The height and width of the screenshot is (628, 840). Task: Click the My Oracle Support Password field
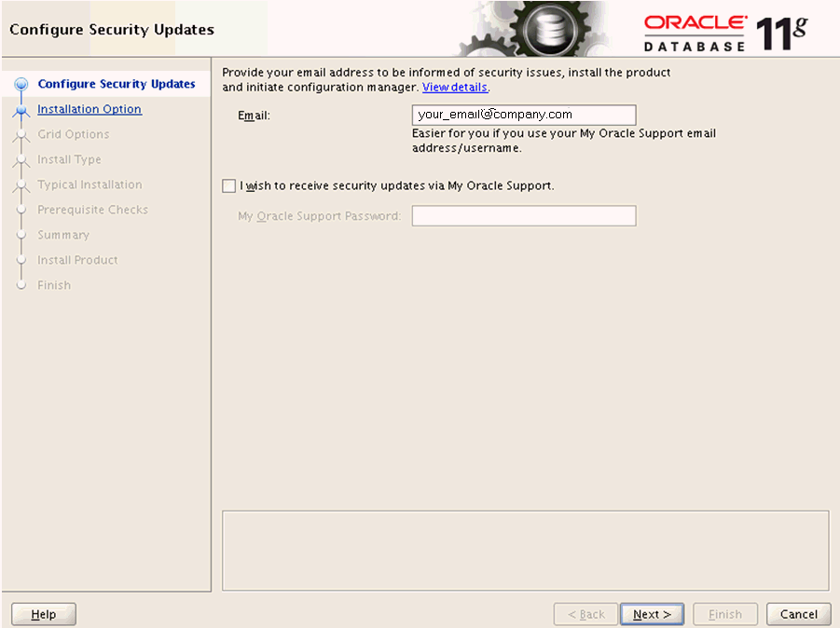[524, 216]
